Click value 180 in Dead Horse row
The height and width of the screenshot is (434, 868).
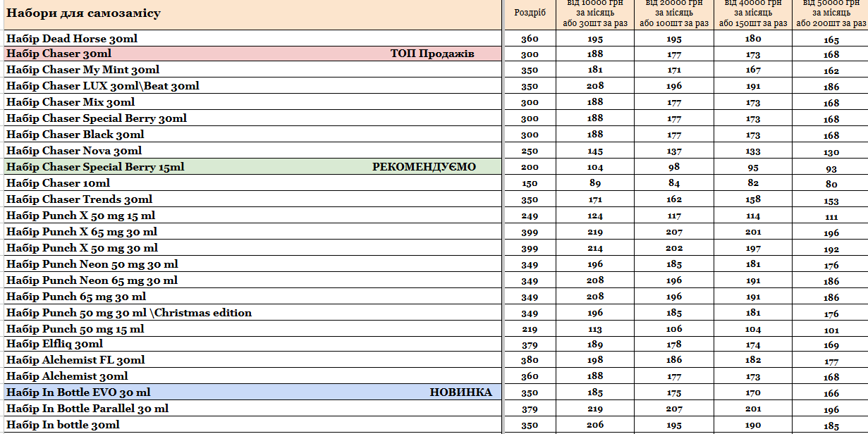point(753,39)
